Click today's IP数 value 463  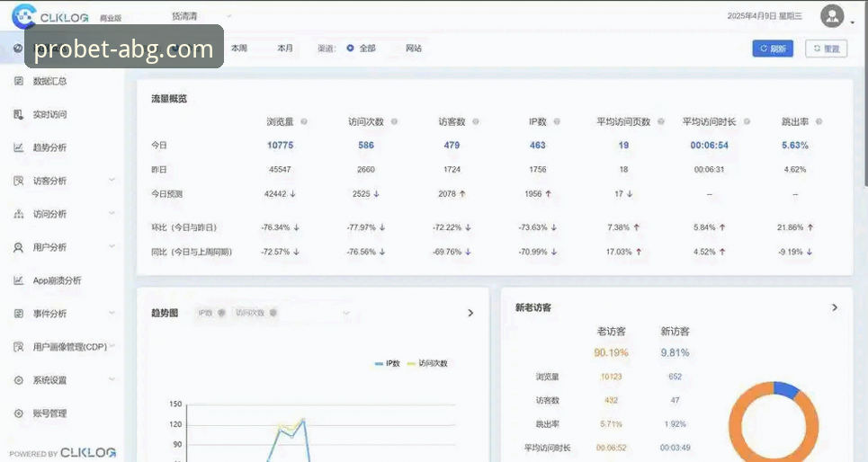[x=538, y=145]
